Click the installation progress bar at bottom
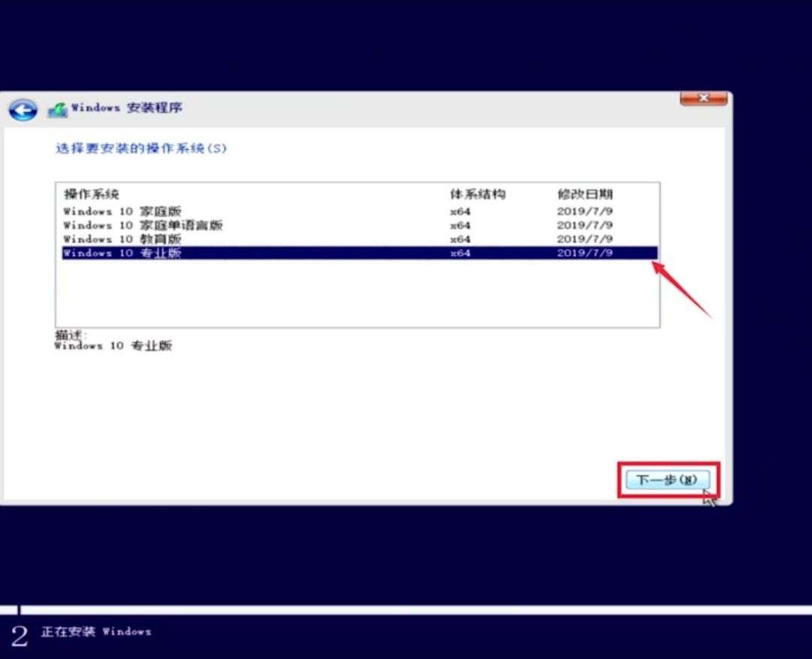 406,610
